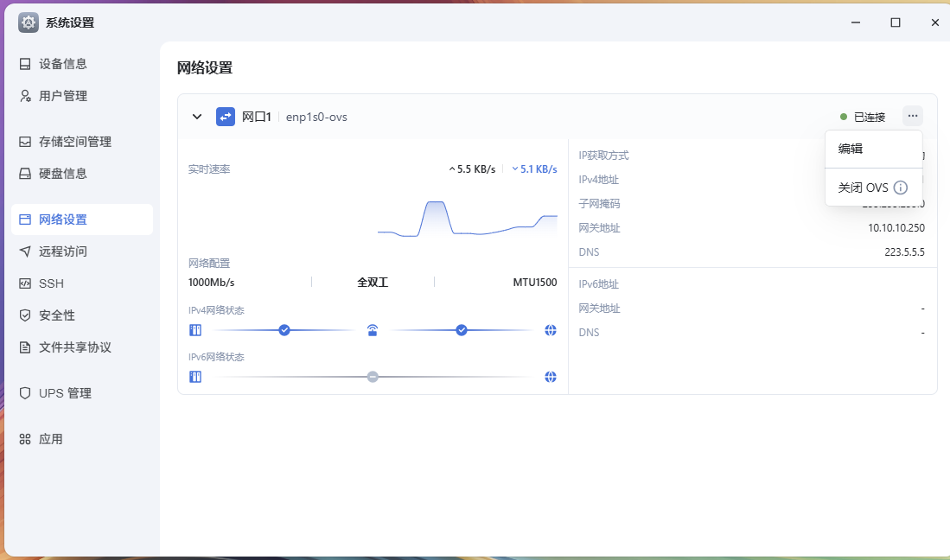Click the info icon next to 关闭 OVS
This screenshot has width=950, height=560.
pyautogui.click(x=901, y=188)
